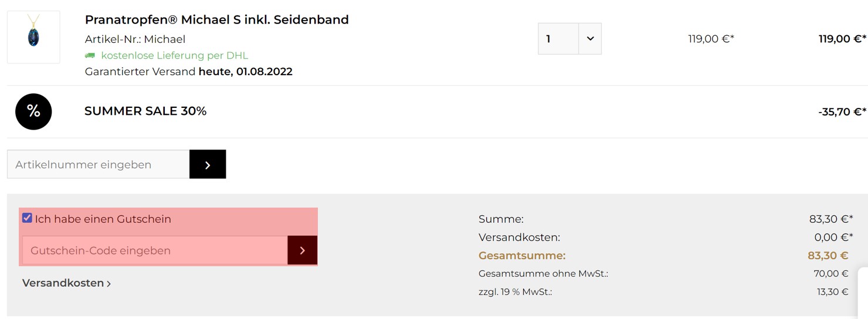
Task: Open the quantity dropdown arrow
Action: click(x=590, y=39)
